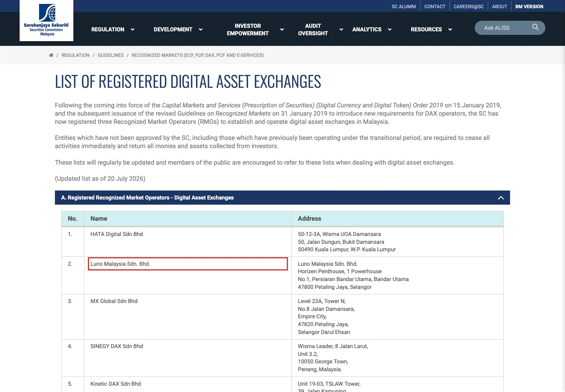The height and width of the screenshot is (392, 565).
Task: Expand the Regulation menu chevron
Action: (x=132, y=29)
